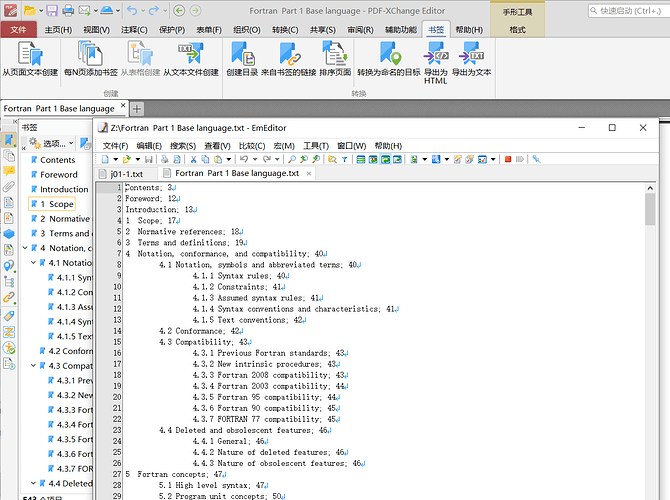Click the navigate back circle arrow icon
Screen dimensions: 670x500
tap(179, 10)
